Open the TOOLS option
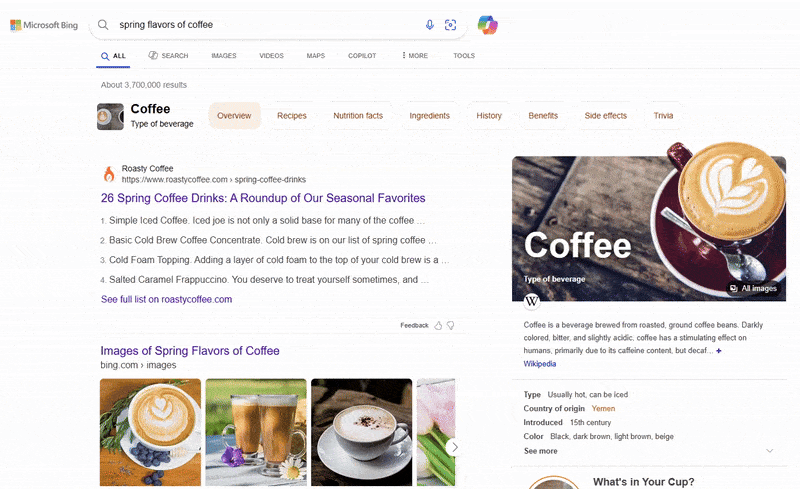Image resolution: width=800 pixels, height=489 pixels. tap(464, 55)
